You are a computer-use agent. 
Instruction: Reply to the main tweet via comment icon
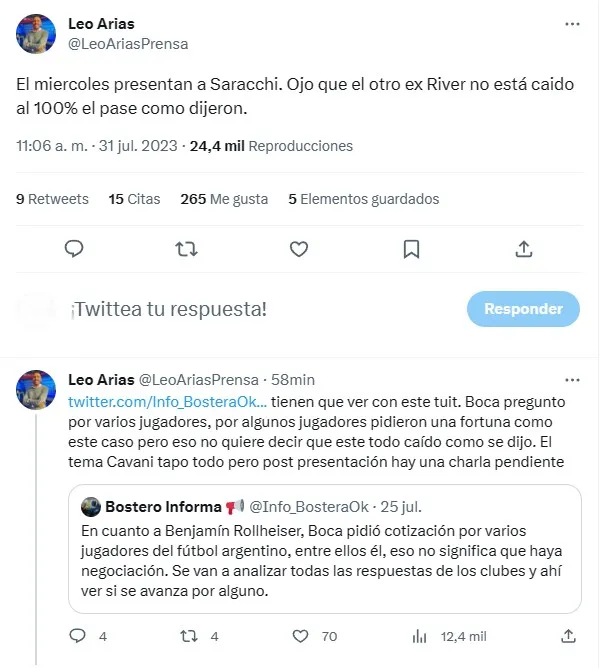[74, 249]
